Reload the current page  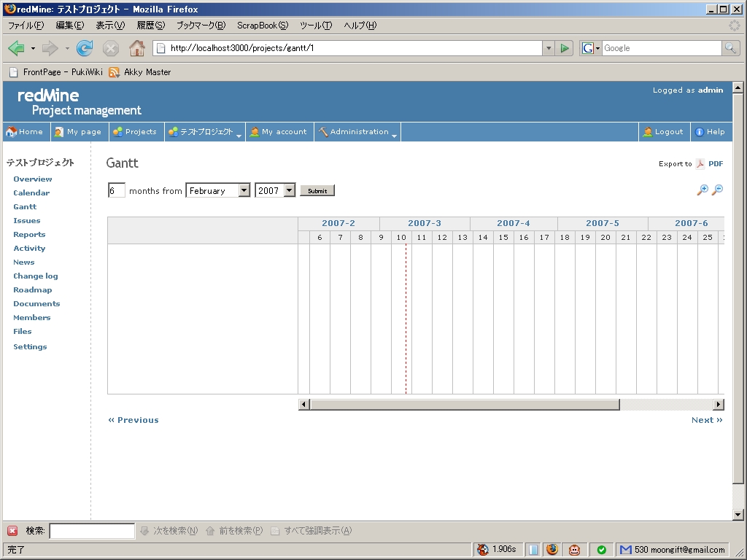(85, 48)
